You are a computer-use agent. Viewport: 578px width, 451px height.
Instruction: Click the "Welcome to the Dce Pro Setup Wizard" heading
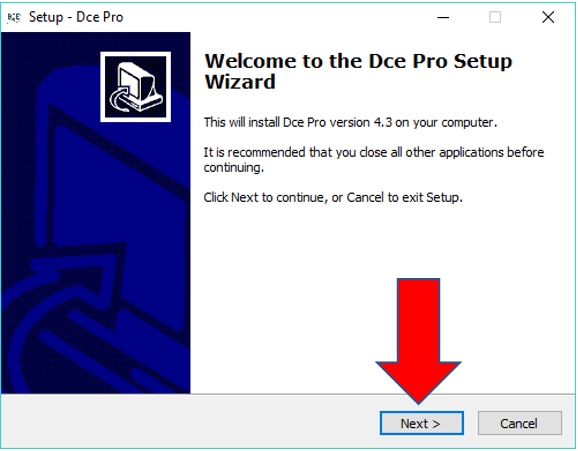[x=358, y=71]
